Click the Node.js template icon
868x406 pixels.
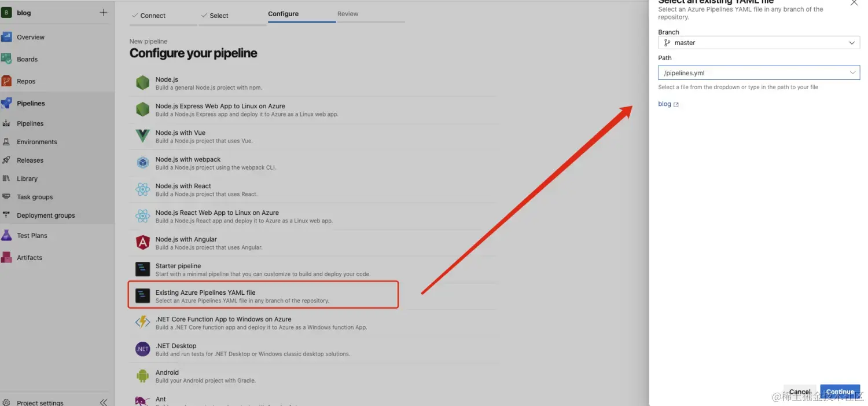(x=142, y=83)
